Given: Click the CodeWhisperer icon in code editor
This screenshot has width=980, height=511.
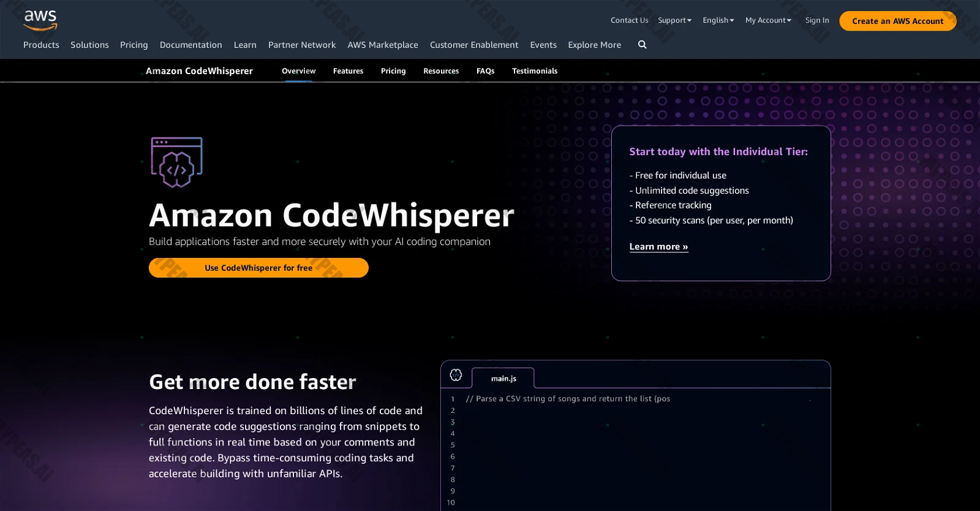Looking at the screenshot, I should point(456,375).
